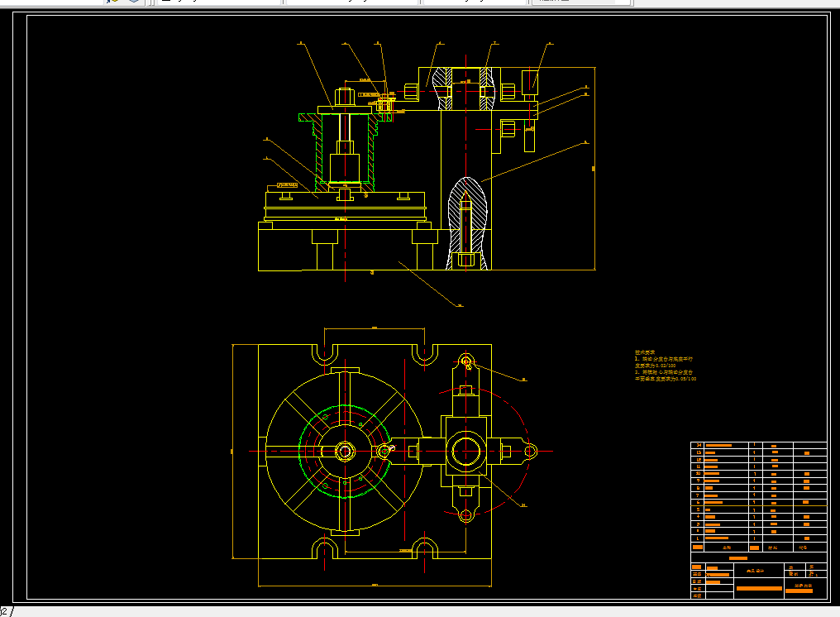The height and width of the screenshot is (617, 840).
Task: Click item number 14 in parts list
Action: pyautogui.click(x=698, y=446)
